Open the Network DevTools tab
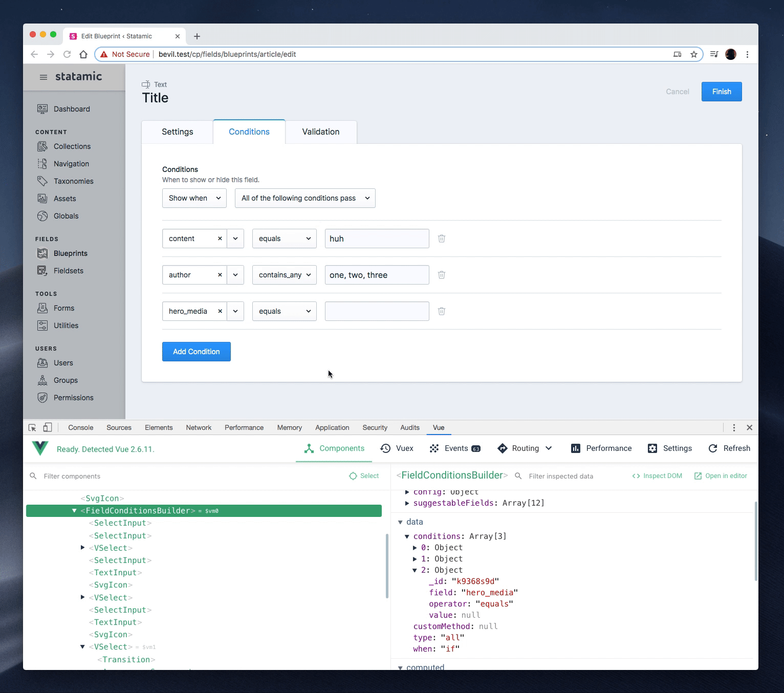Image resolution: width=784 pixels, height=693 pixels. (199, 427)
